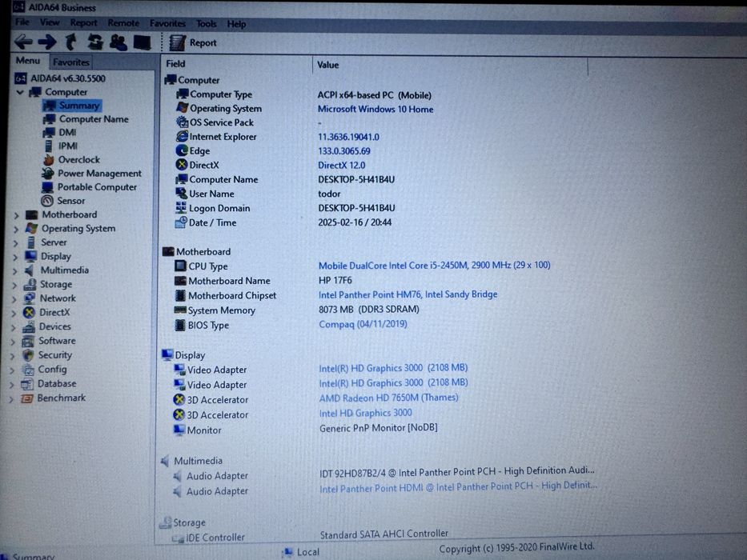
Task: Click the Edge browser icon row
Action: [x=182, y=150]
